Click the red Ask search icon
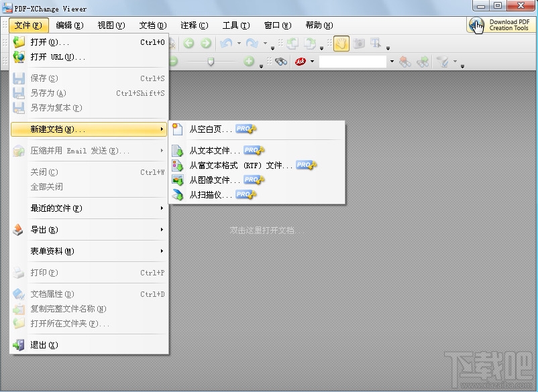Viewport: 538px width, 392px height. pos(301,61)
